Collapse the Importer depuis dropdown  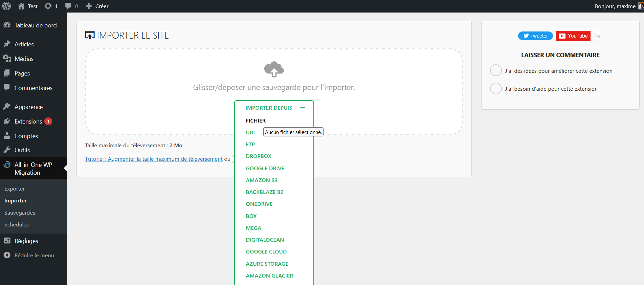click(x=274, y=108)
